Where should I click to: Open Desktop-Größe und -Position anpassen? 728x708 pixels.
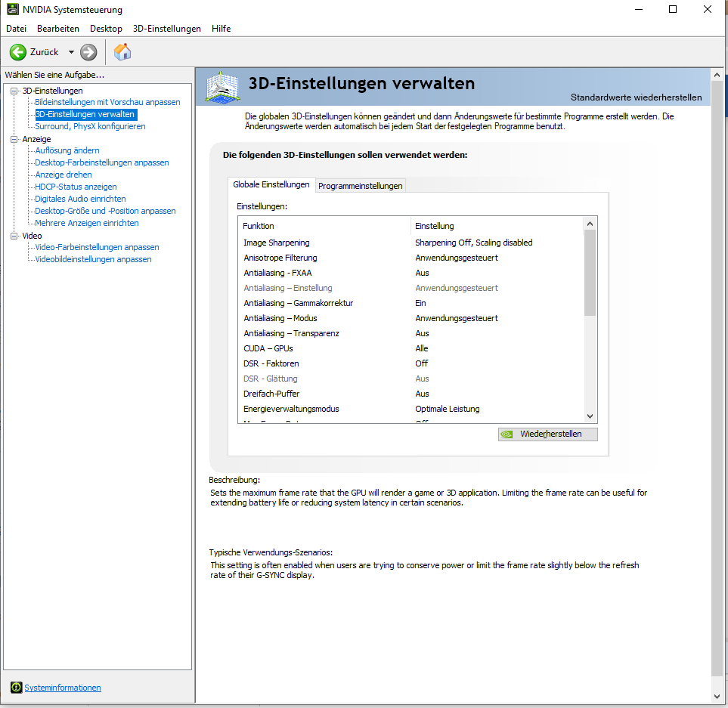[105, 211]
